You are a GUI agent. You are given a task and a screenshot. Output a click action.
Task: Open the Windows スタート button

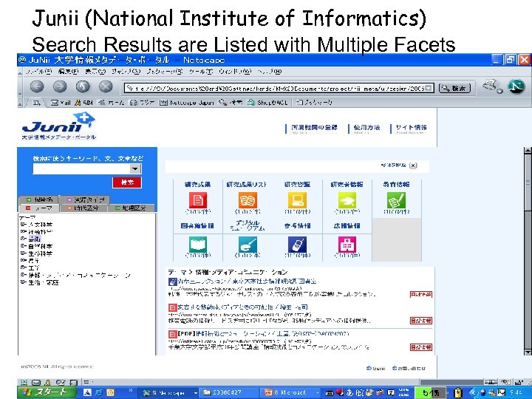47,392
